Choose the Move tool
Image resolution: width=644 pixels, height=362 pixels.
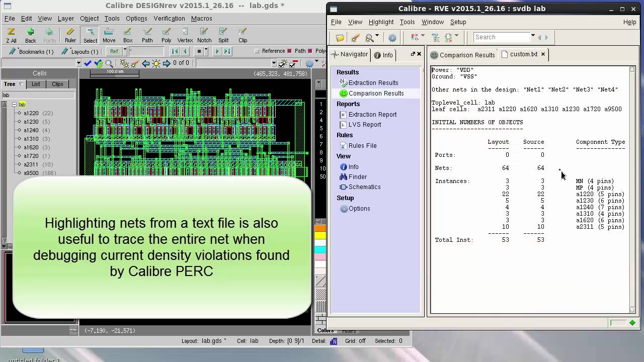tap(109, 35)
